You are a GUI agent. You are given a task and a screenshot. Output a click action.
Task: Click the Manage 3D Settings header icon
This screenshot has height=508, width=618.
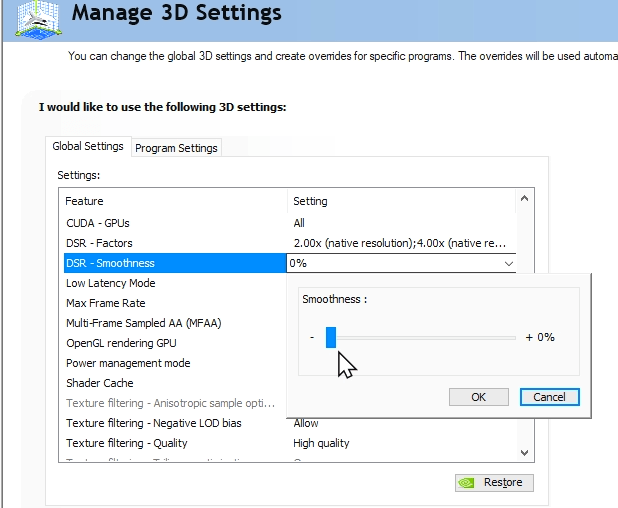coord(38,20)
